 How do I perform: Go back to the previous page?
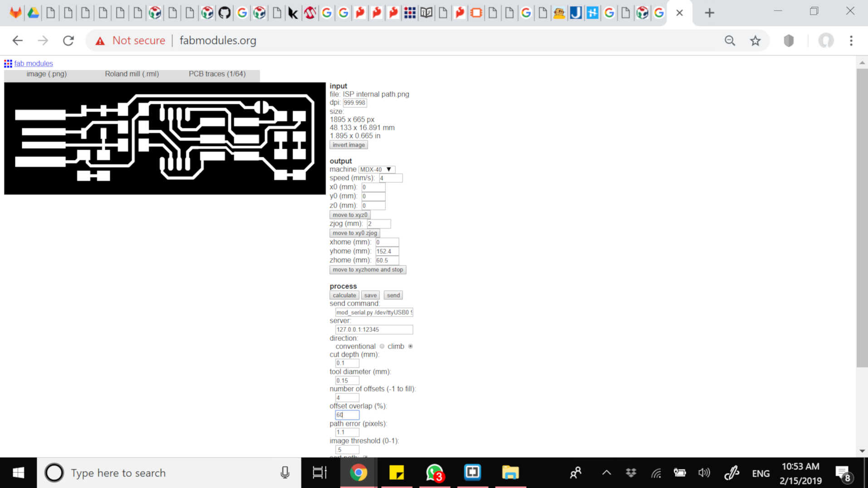tap(18, 40)
